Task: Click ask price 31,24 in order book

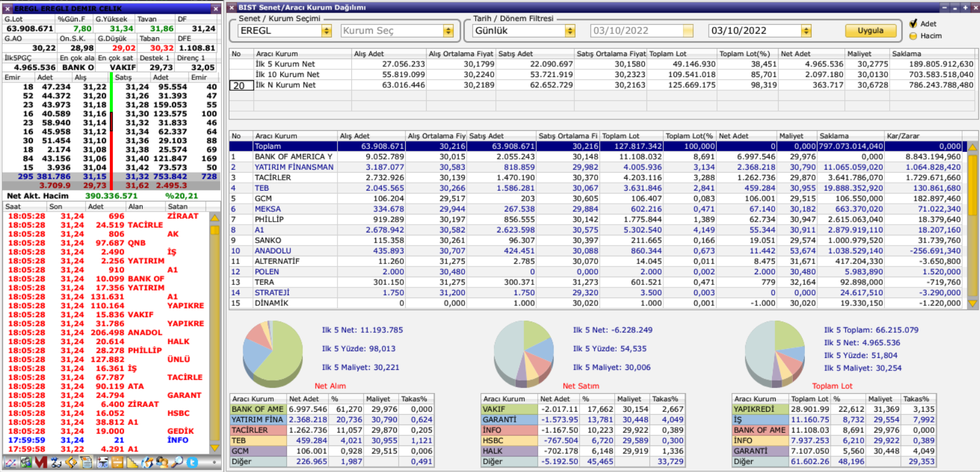Action: click(137, 87)
